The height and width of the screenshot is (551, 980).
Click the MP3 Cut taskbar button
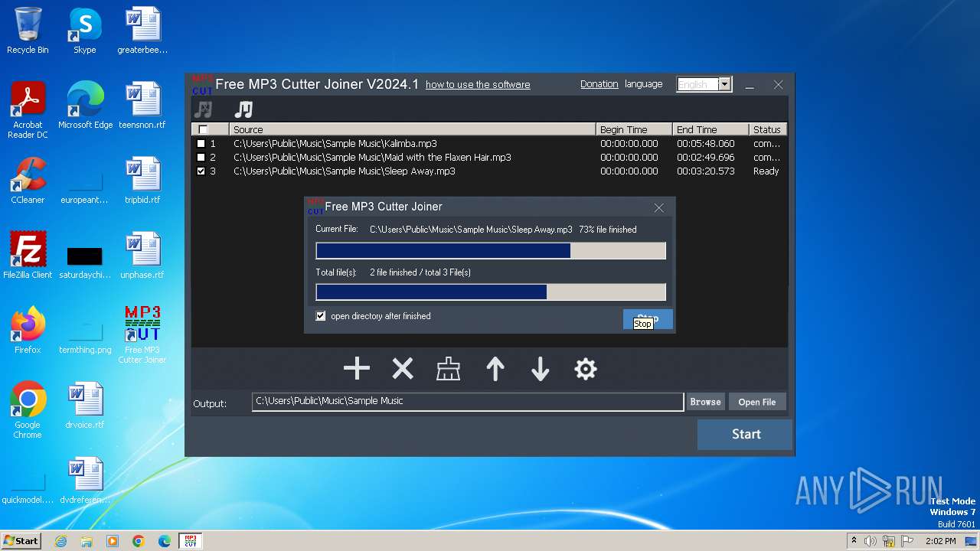point(191,541)
